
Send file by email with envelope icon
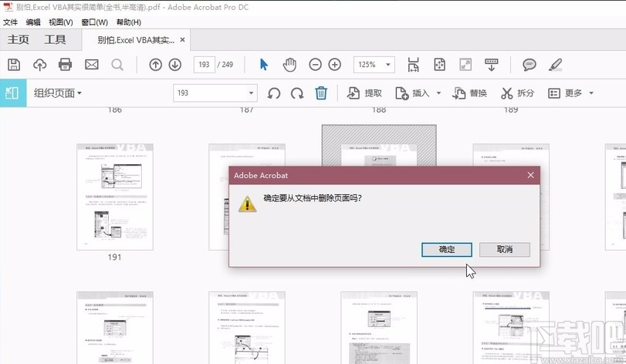[x=91, y=65]
